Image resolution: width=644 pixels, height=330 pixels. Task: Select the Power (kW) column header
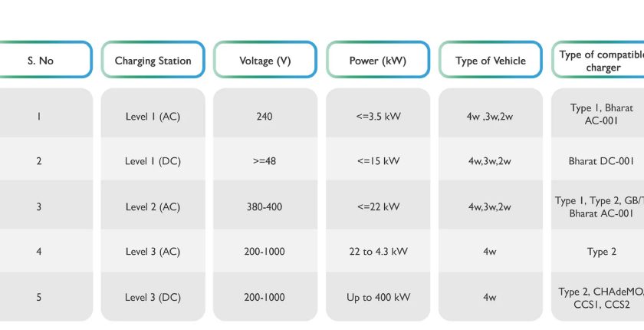(x=377, y=60)
